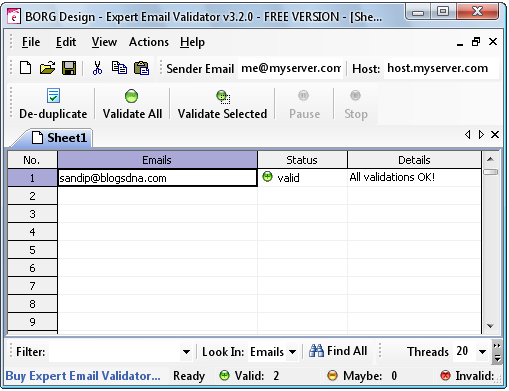Select row header 9
The width and height of the screenshot is (509, 391).
pos(32,322)
